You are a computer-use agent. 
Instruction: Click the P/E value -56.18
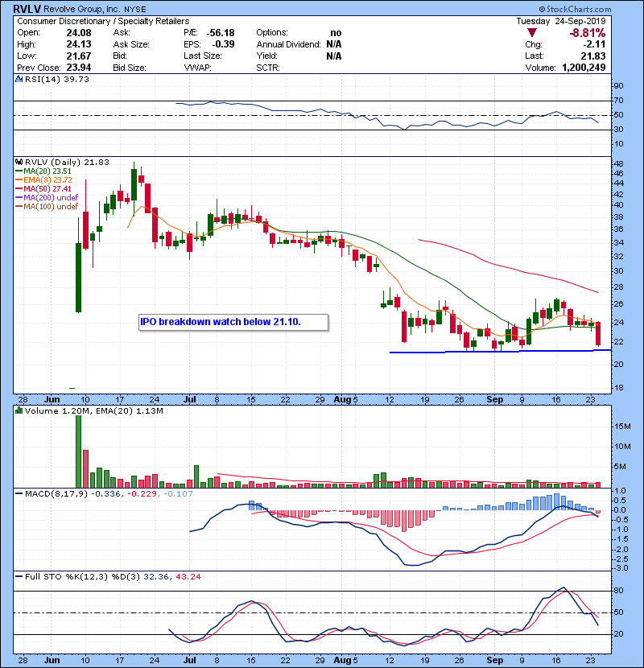(221, 33)
